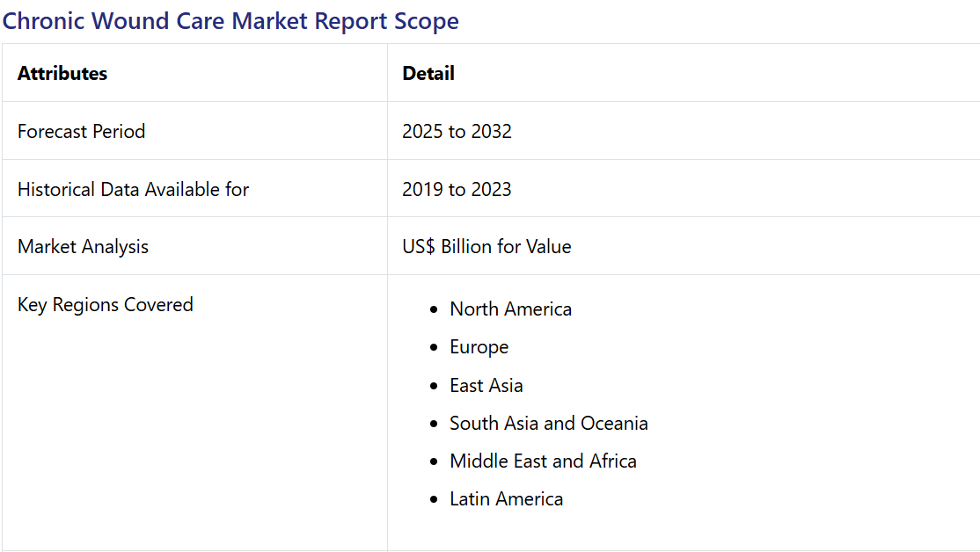Click the 2025 to 2032 value
Image resolution: width=980 pixels, height=552 pixels.
click(x=457, y=132)
